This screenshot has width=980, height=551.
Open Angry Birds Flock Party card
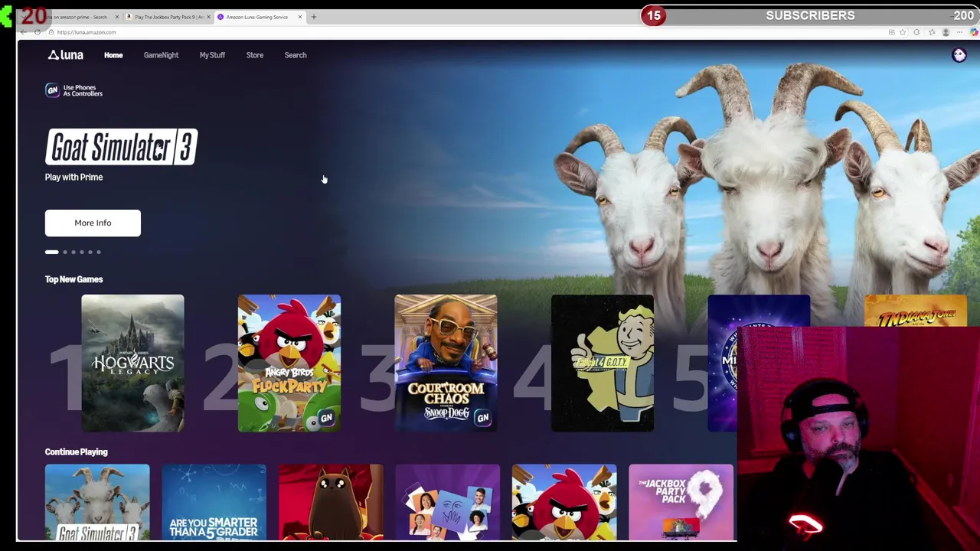coord(289,363)
